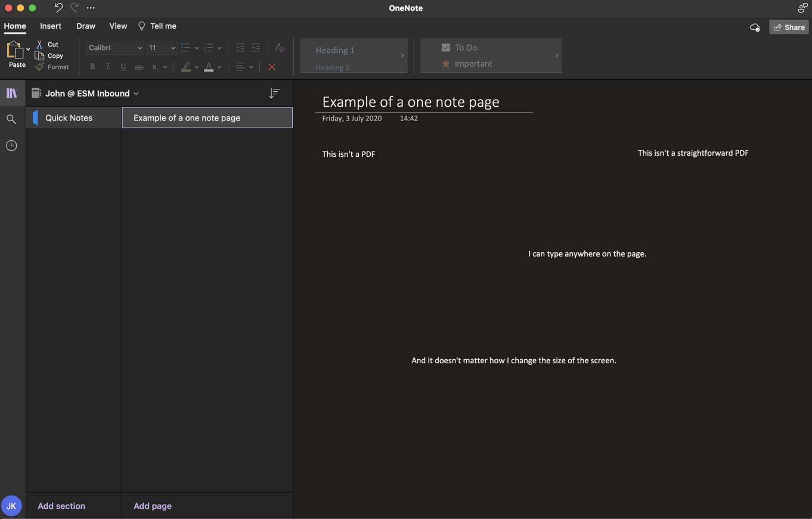Apply the Important star tag

pos(467,63)
